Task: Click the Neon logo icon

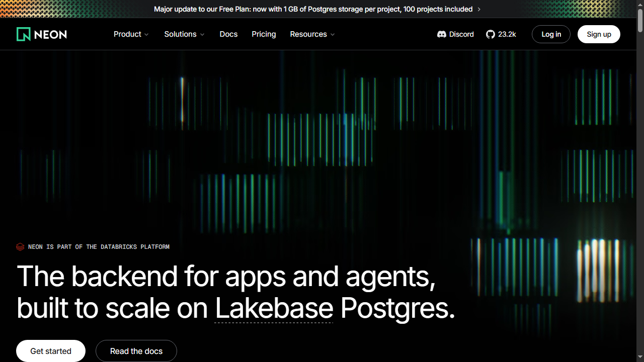Action: click(x=24, y=34)
